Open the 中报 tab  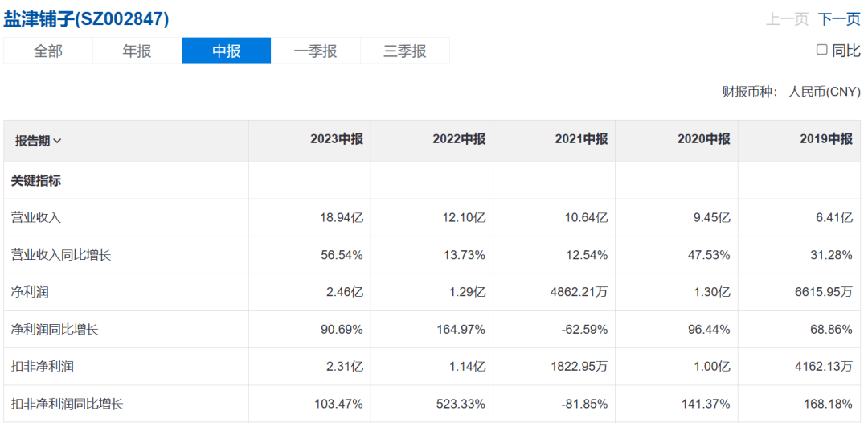[x=226, y=51]
